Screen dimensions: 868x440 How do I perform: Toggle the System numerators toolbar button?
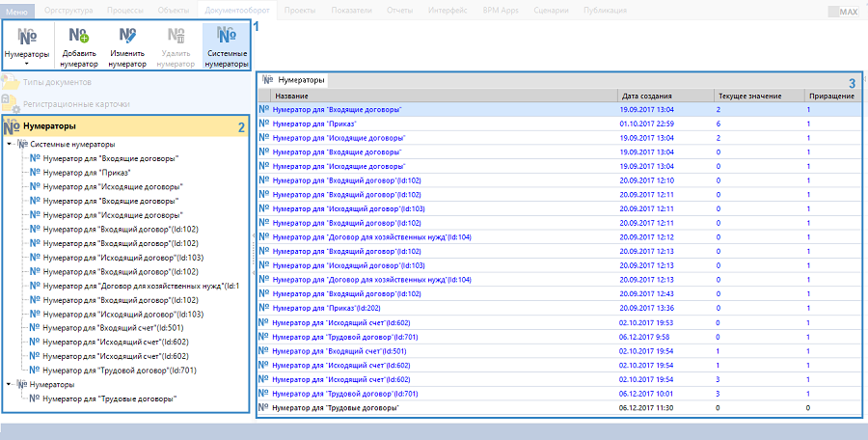tap(227, 45)
